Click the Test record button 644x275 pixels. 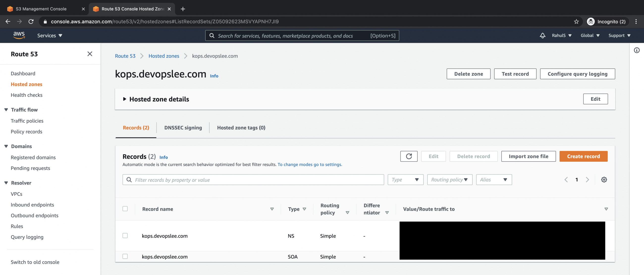(515, 74)
